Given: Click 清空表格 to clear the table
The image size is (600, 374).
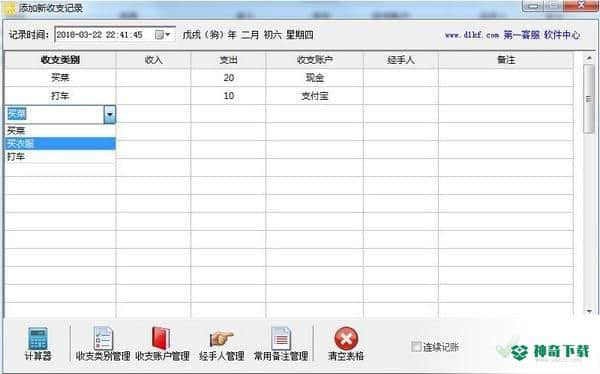Looking at the screenshot, I should 346,343.
